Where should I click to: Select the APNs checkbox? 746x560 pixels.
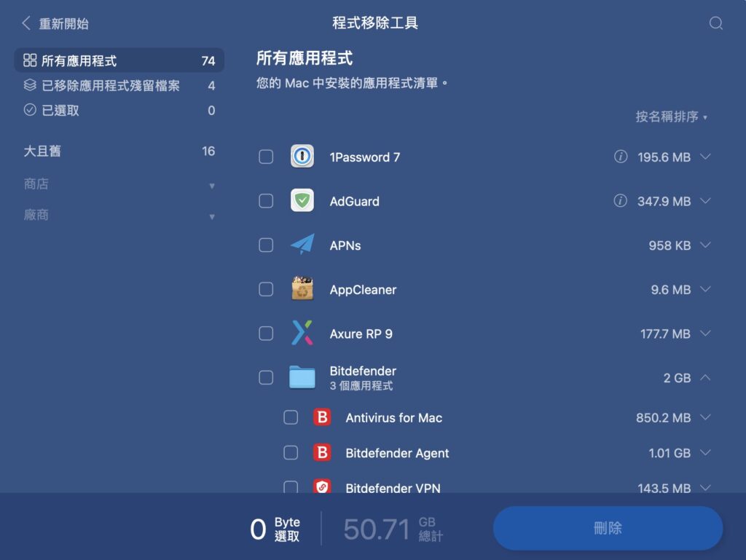(266, 245)
